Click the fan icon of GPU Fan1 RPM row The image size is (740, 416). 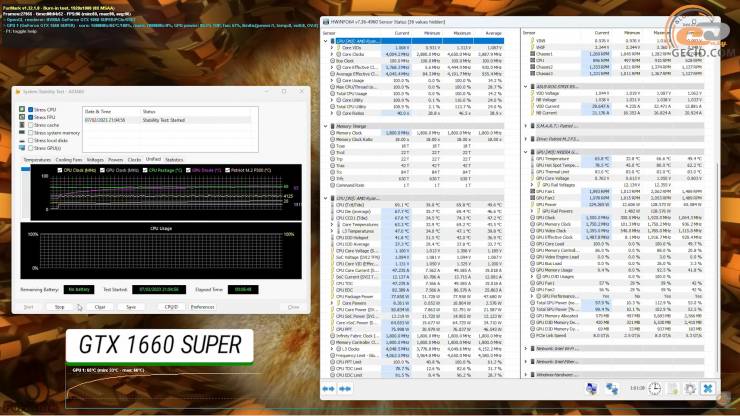pos(532,191)
